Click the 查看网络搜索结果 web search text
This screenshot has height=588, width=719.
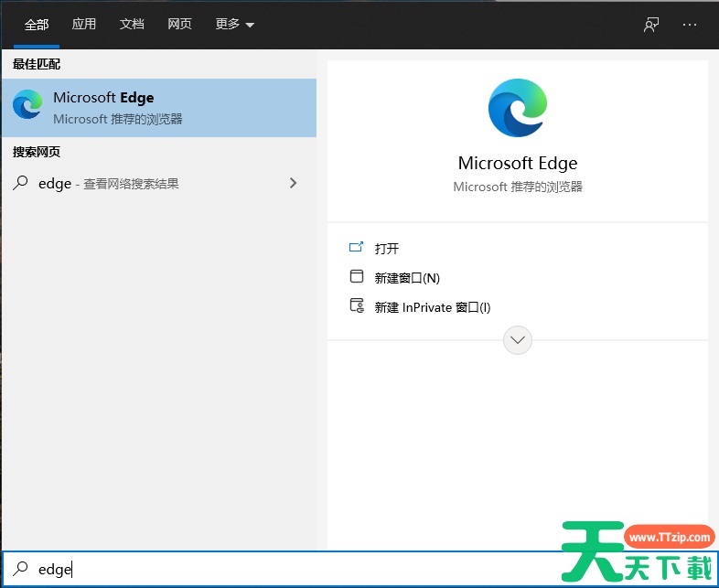131,184
